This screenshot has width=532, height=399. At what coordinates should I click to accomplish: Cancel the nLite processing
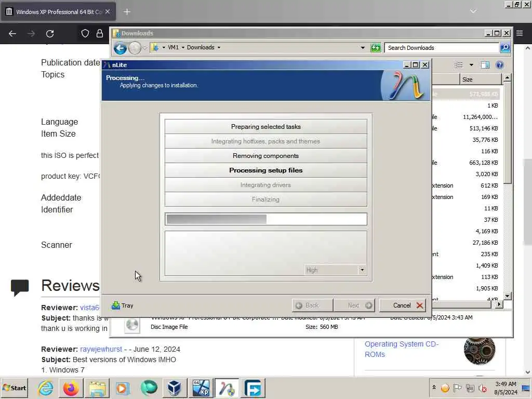[403, 305]
